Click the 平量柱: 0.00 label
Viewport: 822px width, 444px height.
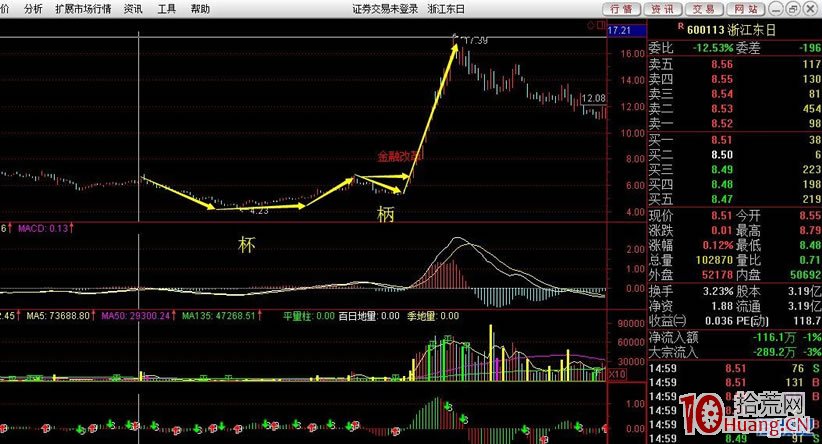pyautogui.click(x=309, y=316)
